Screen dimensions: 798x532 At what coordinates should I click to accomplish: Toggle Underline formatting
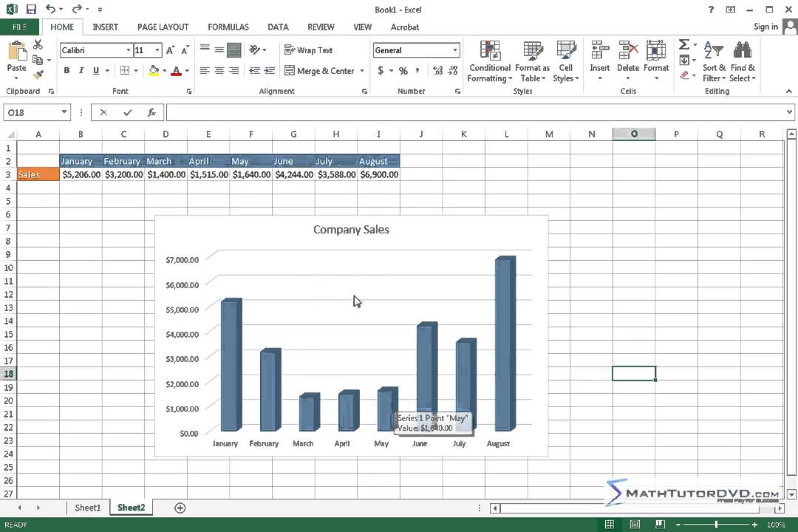95,70
